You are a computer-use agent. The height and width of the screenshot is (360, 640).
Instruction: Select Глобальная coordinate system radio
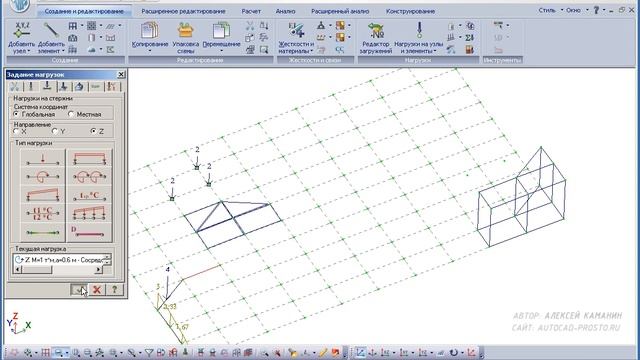(17, 114)
